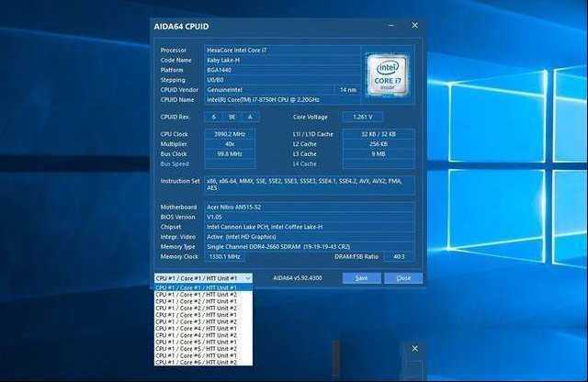Click the CPUID Rev. field showing 6
588x382 pixels.
point(214,117)
